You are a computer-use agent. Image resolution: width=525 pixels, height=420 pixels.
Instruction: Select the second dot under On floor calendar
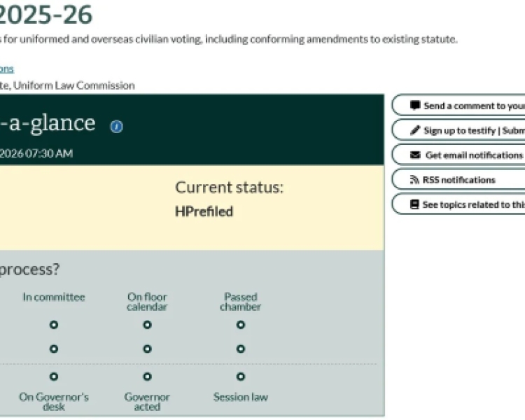147,349
